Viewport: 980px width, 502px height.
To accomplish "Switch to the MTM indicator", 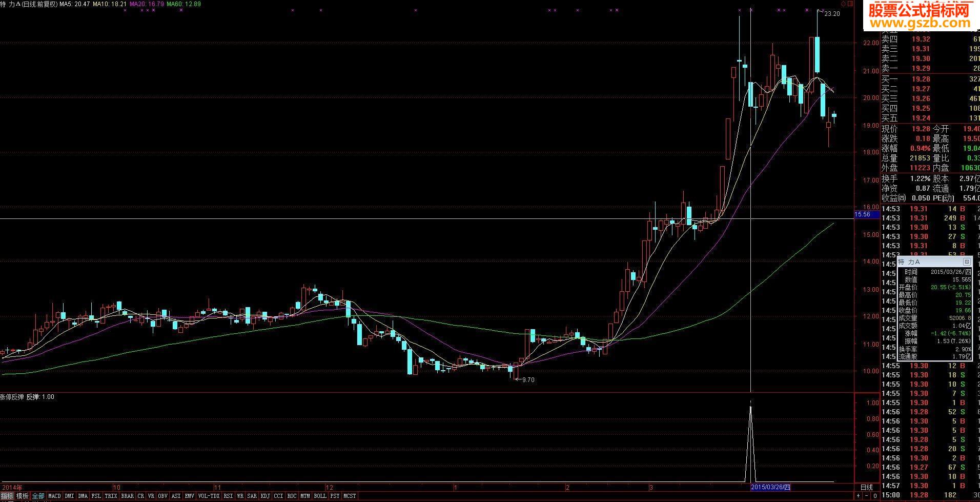I will 305,496.
